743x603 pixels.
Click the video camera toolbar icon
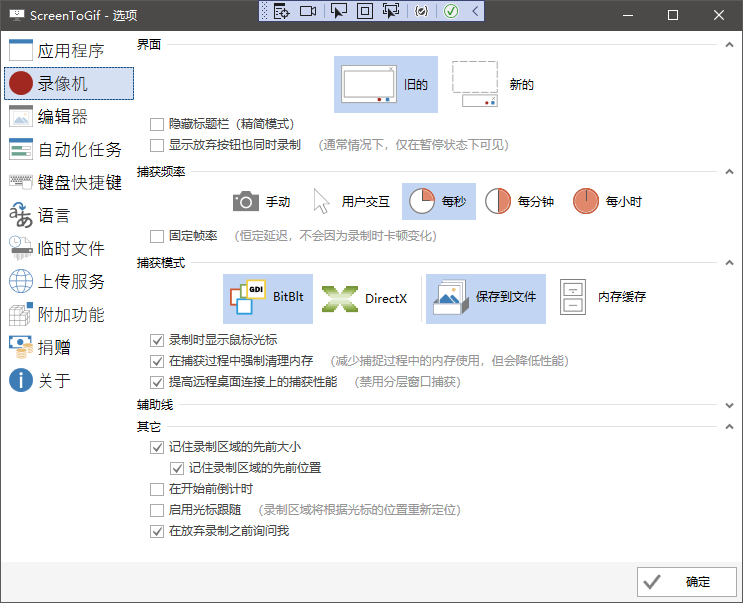[308, 11]
